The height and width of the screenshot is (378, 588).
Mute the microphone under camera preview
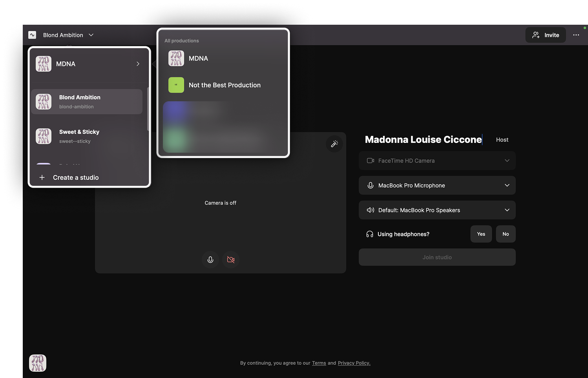[210, 260]
